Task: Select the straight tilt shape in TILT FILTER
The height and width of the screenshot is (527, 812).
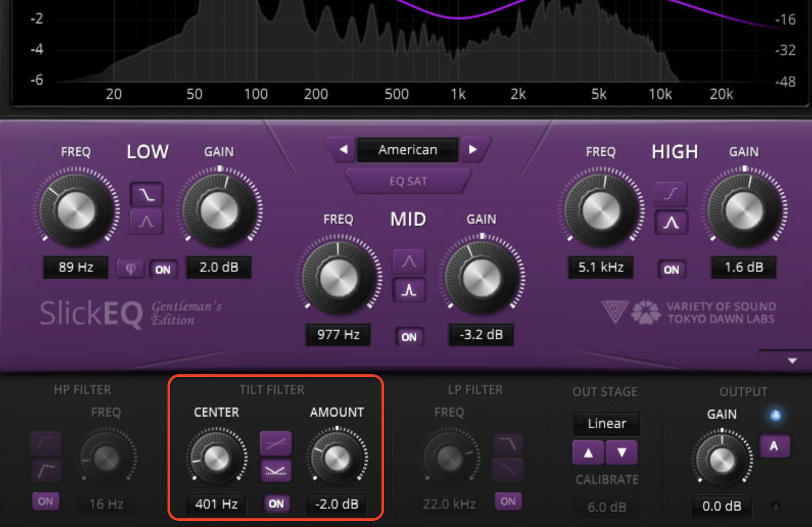Action: point(276,443)
